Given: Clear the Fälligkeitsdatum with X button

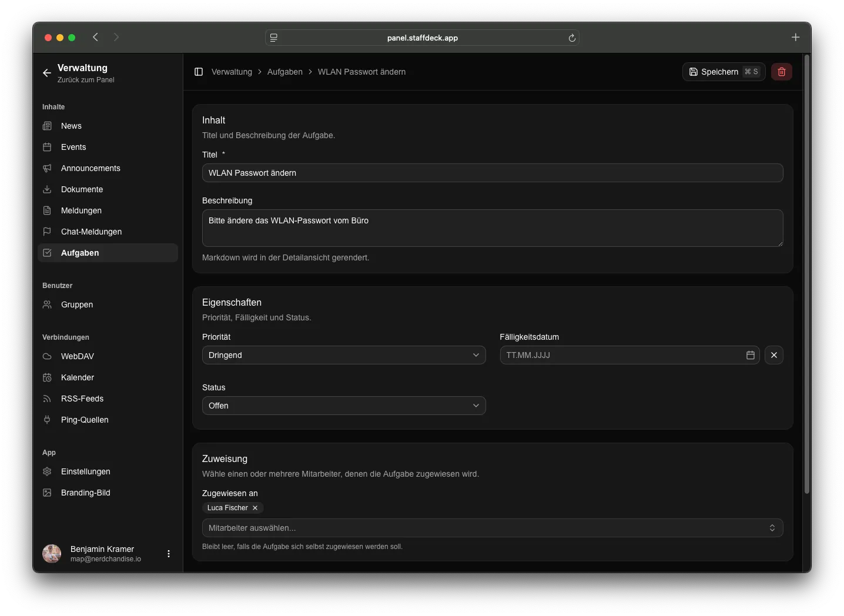Looking at the screenshot, I should (774, 355).
